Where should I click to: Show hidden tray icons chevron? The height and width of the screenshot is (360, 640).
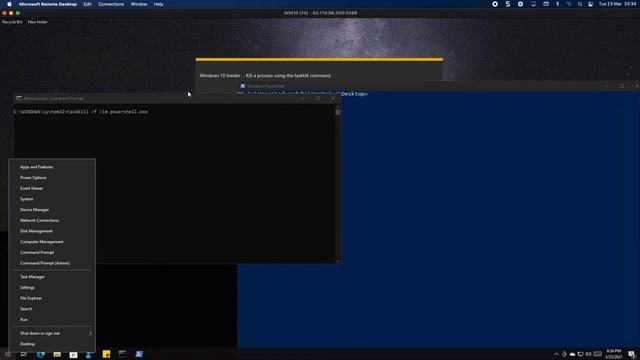556,354
